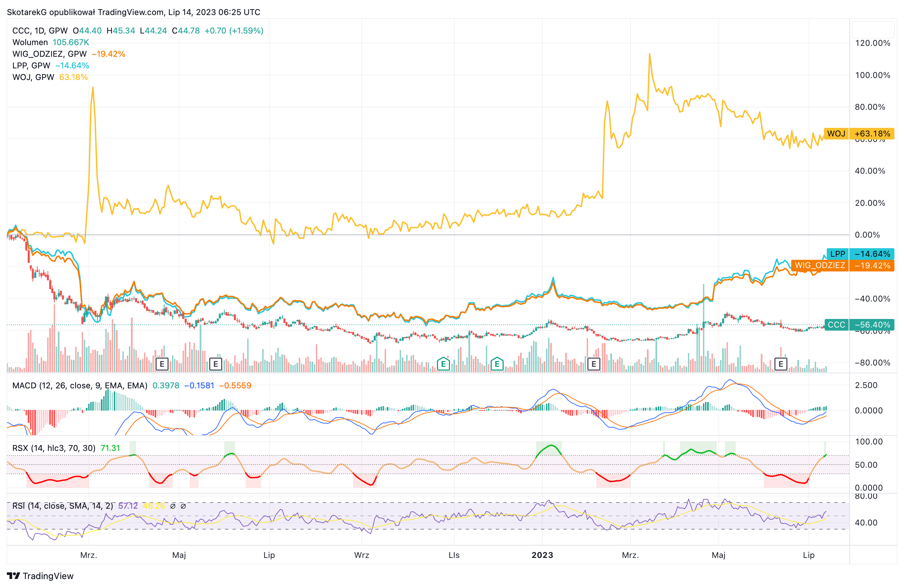Click the MACD 2.500 axis value
The width and height of the screenshot is (904, 588).
[866, 385]
